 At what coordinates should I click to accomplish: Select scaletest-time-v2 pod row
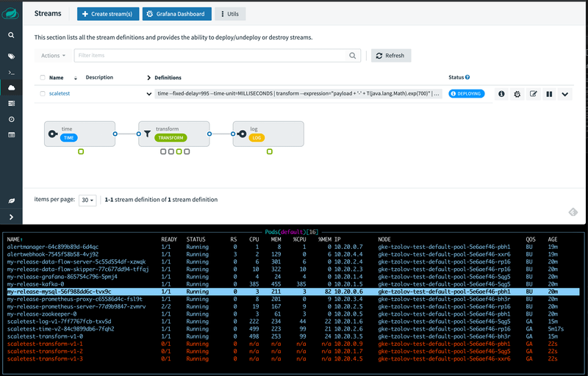point(293,329)
